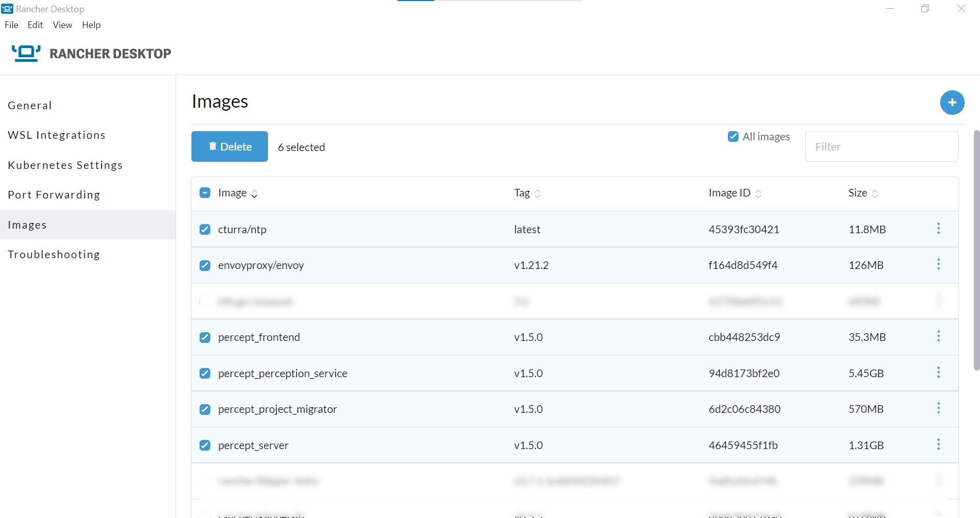This screenshot has height=518, width=980.
Task: Click the vertical scrollbar thumb
Action: (976, 250)
